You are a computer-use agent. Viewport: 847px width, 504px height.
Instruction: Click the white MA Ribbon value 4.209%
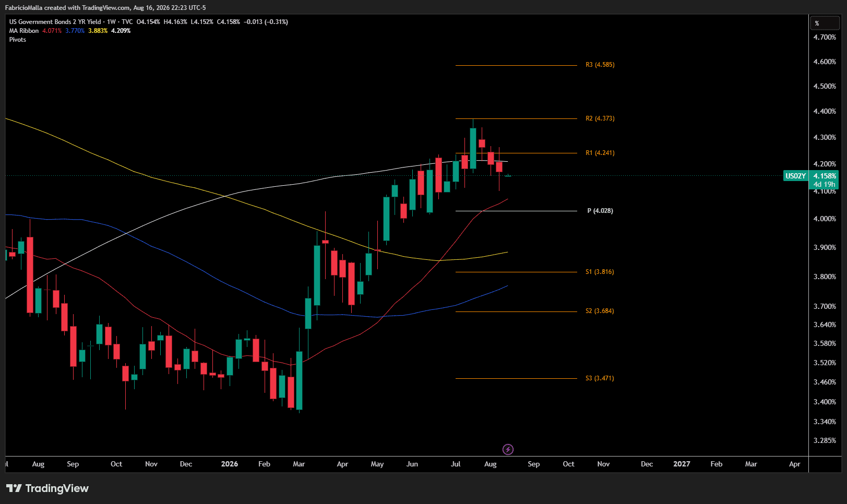(121, 31)
